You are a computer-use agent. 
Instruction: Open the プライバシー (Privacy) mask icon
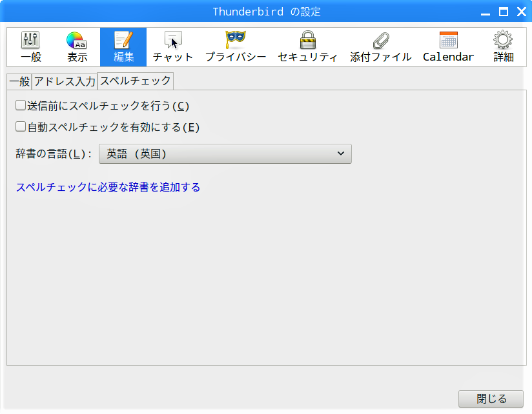click(236, 39)
